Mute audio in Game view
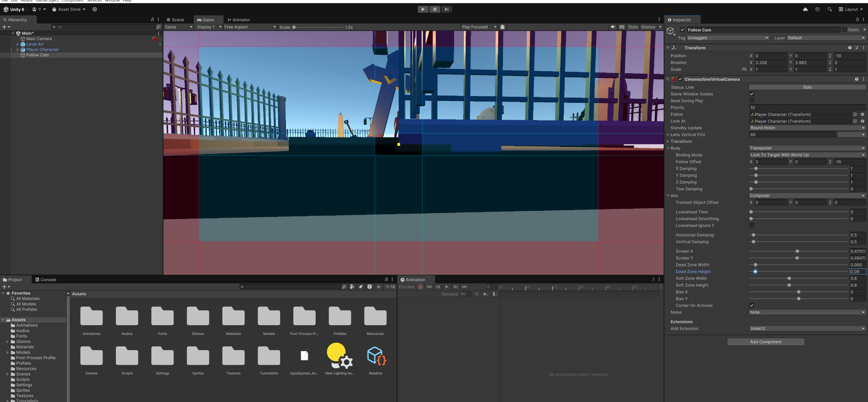The image size is (868, 402). (613, 27)
